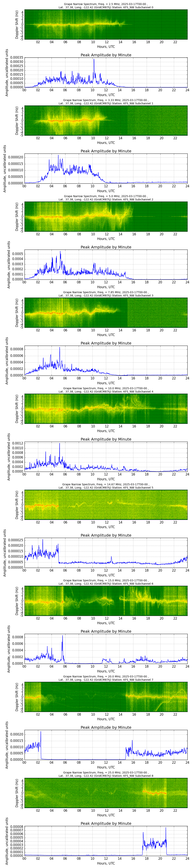Click 'Peak Amplitude by Minute' below 10.0 MHz spectrum
The width and height of the screenshot is (193, 868).
click(106, 439)
